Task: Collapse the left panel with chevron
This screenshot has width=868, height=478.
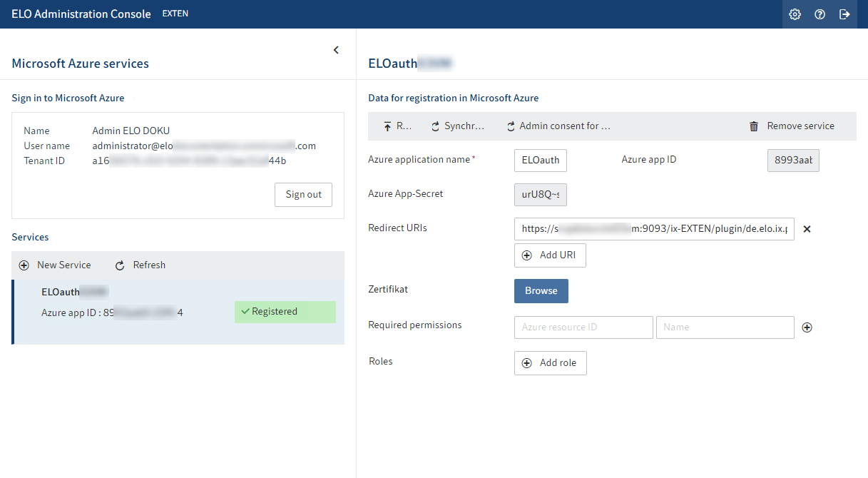Action: click(x=336, y=50)
